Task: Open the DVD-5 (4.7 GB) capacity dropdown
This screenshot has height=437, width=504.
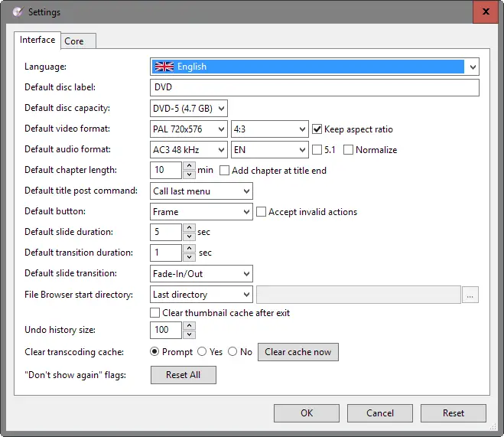Action: point(189,109)
